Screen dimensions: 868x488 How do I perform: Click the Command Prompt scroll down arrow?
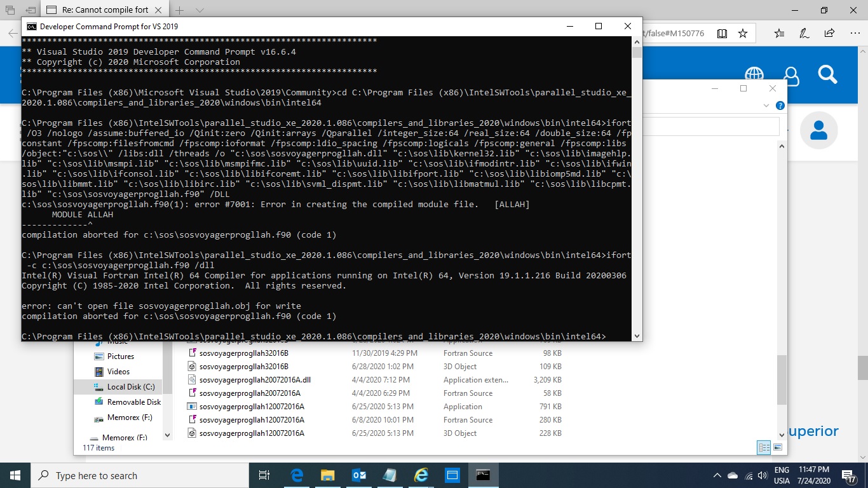point(637,336)
